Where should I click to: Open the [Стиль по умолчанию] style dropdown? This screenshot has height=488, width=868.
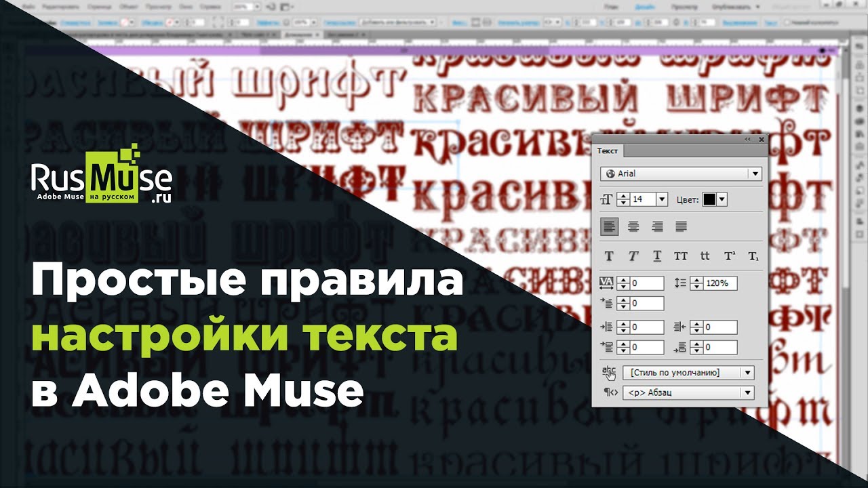pos(688,373)
